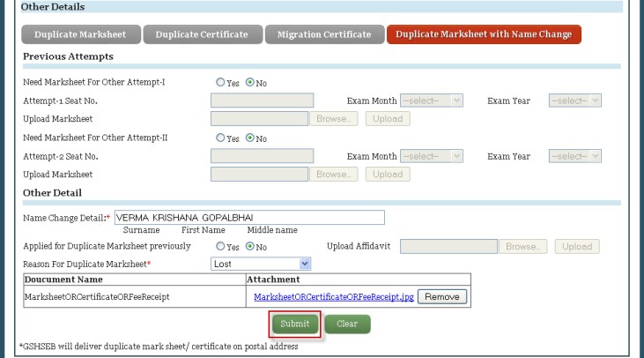Click the Name Change Detail text field
The width and height of the screenshot is (644, 358).
point(248,218)
